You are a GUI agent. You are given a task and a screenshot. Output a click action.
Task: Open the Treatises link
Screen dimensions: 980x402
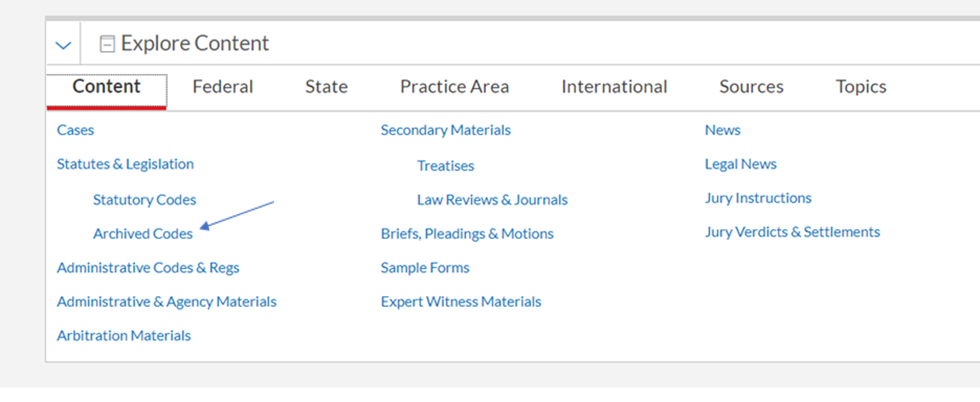(x=445, y=165)
